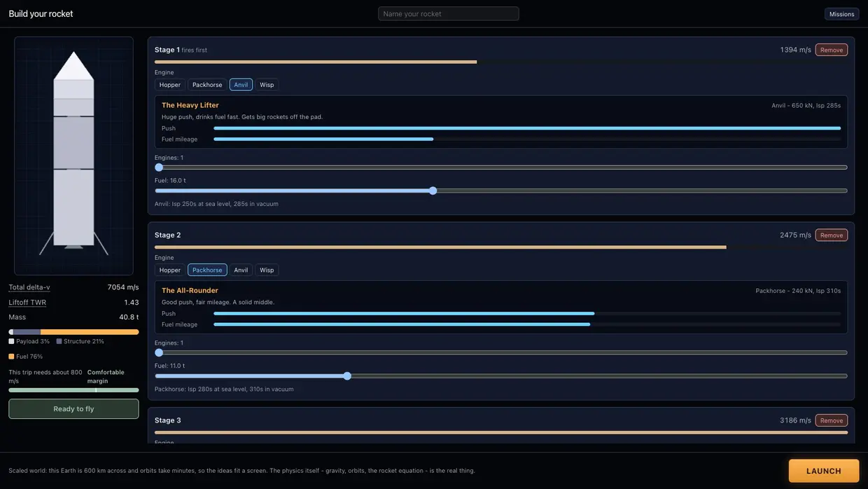The width and height of the screenshot is (868, 489).
Task: Click the Stage 1 Engines slider handle
Action: (159, 167)
